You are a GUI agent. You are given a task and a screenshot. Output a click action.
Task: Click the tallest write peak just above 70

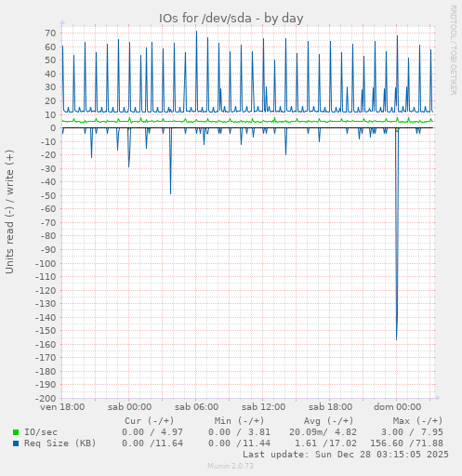[x=196, y=32]
